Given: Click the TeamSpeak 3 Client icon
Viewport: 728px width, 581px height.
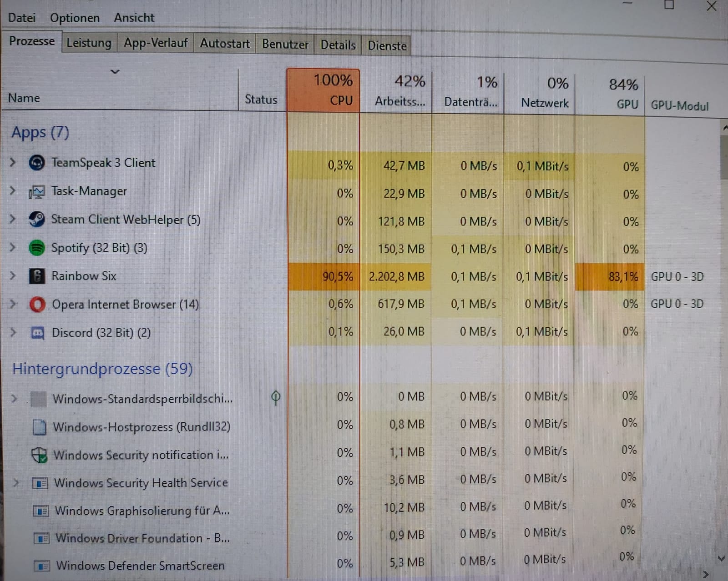Looking at the screenshot, I should pyautogui.click(x=37, y=163).
